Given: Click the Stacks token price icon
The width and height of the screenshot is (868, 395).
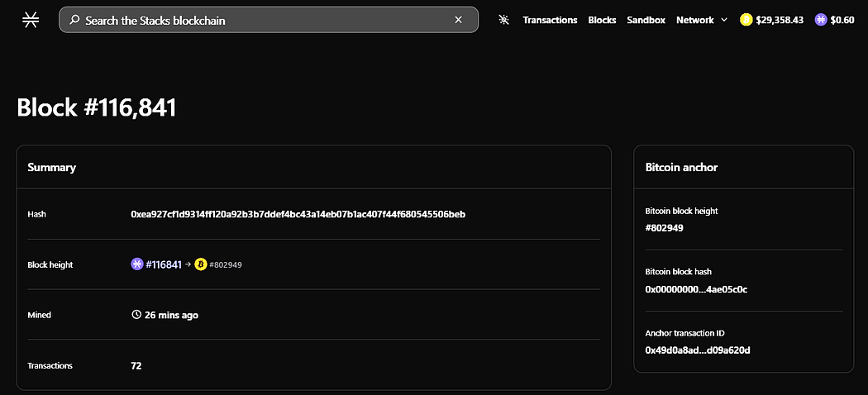Looking at the screenshot, I should (x=821, y=20).
